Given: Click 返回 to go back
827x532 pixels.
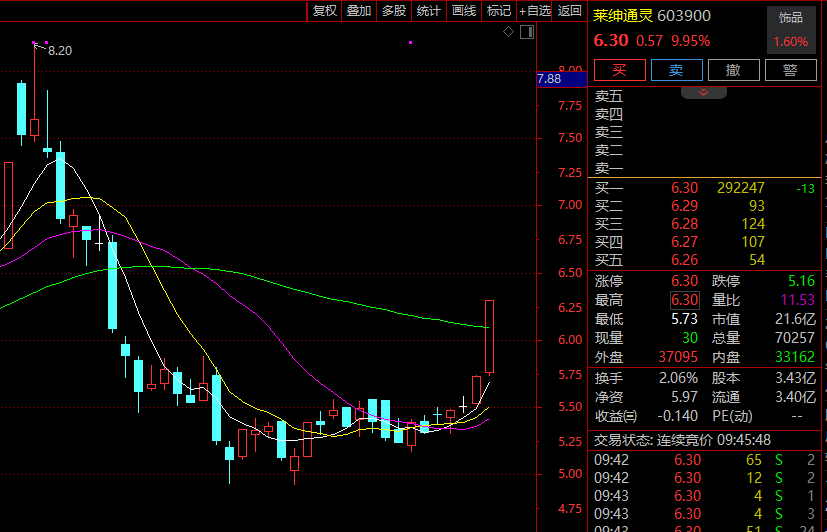Looking at the screenshot, I should tap(570, 10).
